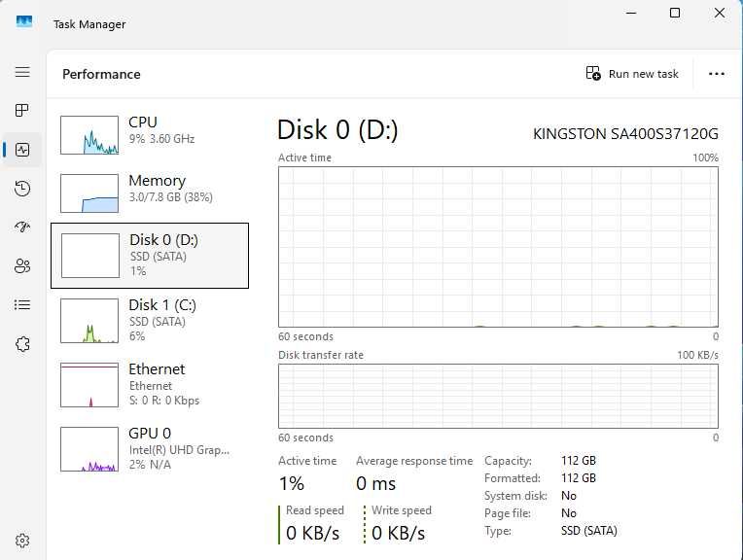Click Run new task button label
The width and height of the screenshot is (743, 560).
643,74
